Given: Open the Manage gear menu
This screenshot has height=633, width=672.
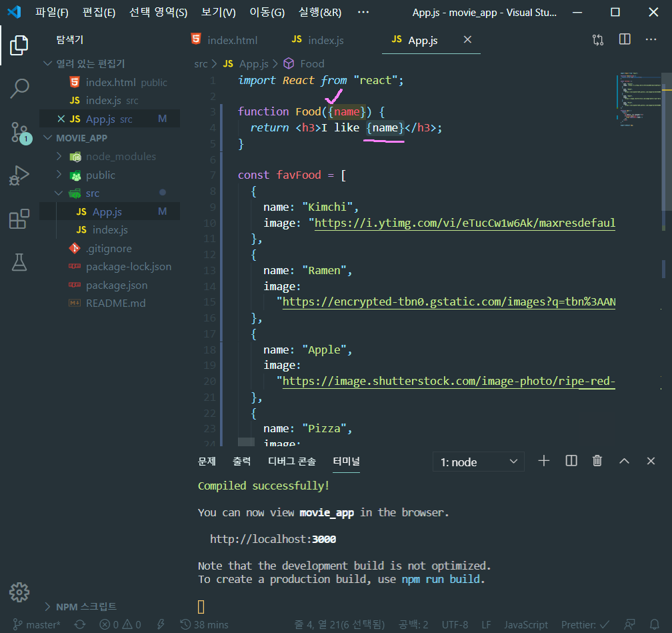Looking at the screenshot, I should point(19,592).
